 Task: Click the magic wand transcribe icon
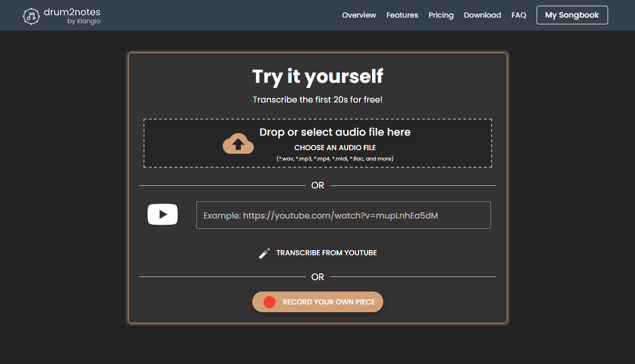click(x=264, y=253)
